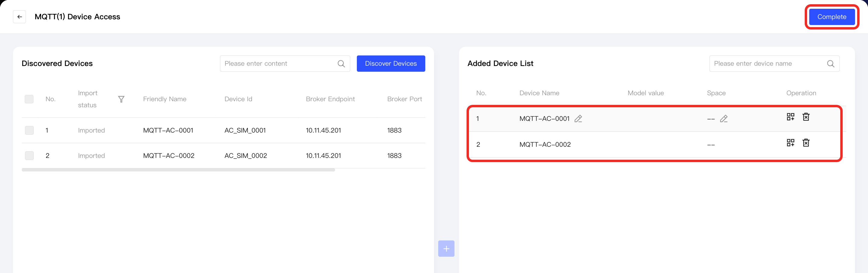Select the Friendly Name cell MQTT-AC-0002
Screen dimensions: 868x273
[169, 156]
